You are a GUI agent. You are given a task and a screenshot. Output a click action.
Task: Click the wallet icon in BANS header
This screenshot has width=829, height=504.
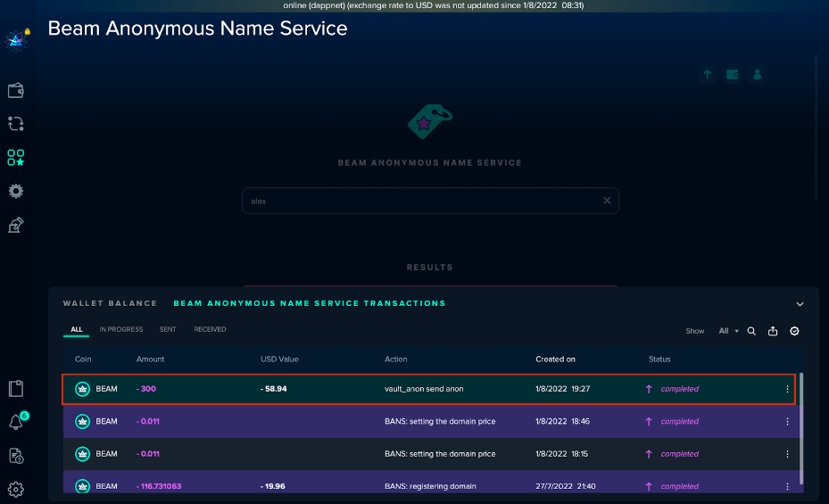tap(733, 75)
